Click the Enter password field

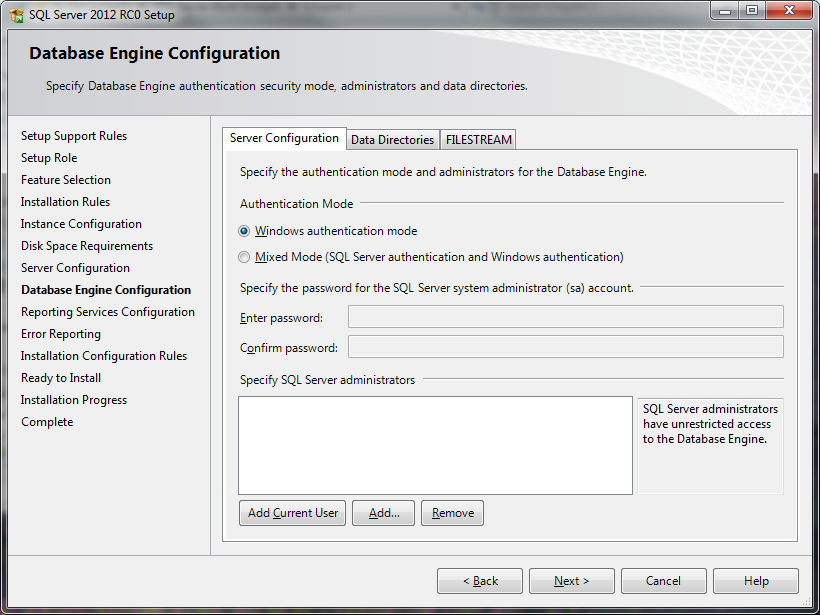[566, 317]
